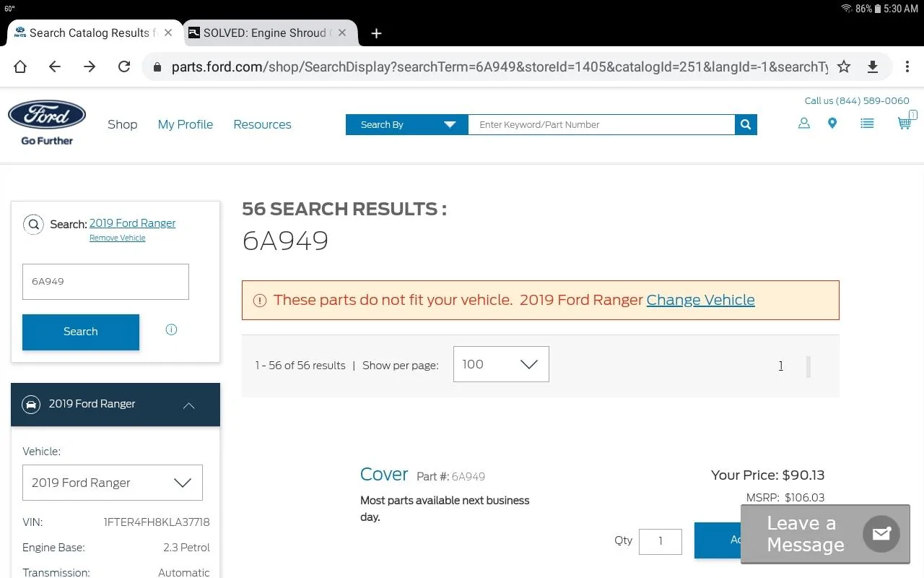The image size is (924, 578).
Task: Open the Vehicle 2019 Ford Ranger dropdown
Action: [x=113, y=483]
